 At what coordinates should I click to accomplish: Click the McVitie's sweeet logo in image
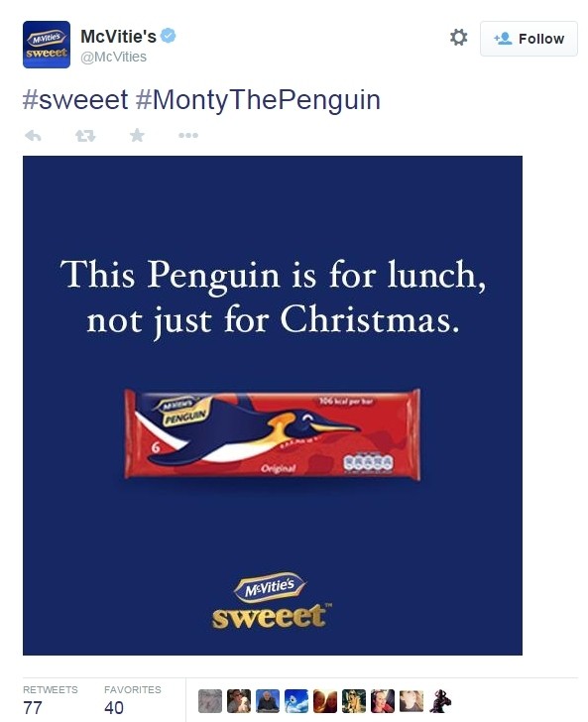coord(272,601)
